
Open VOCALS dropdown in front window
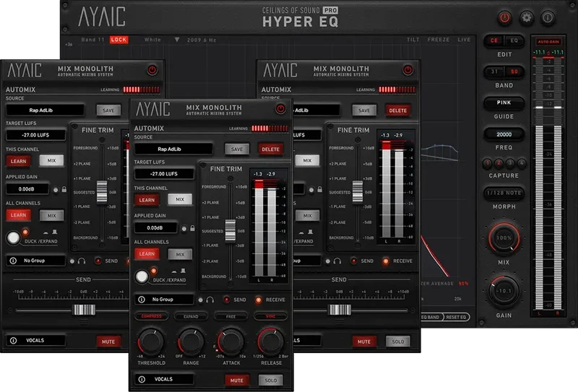164,379
